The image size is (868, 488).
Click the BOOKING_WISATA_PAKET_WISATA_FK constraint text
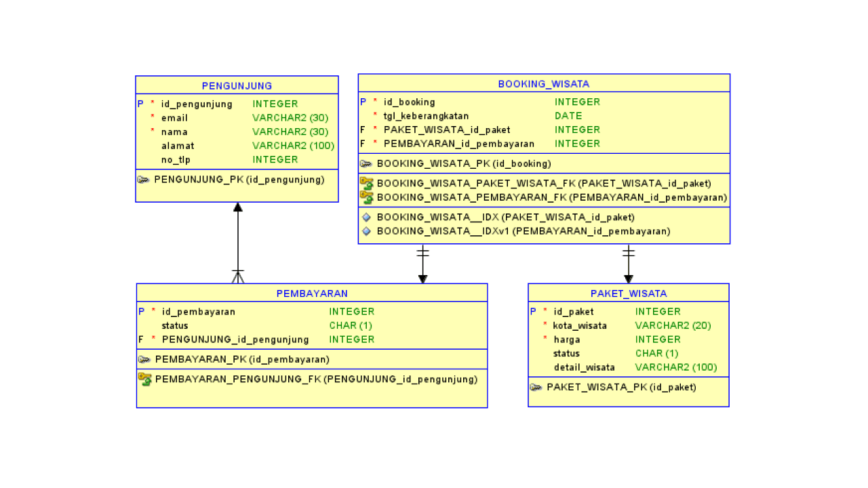(544, 183)
